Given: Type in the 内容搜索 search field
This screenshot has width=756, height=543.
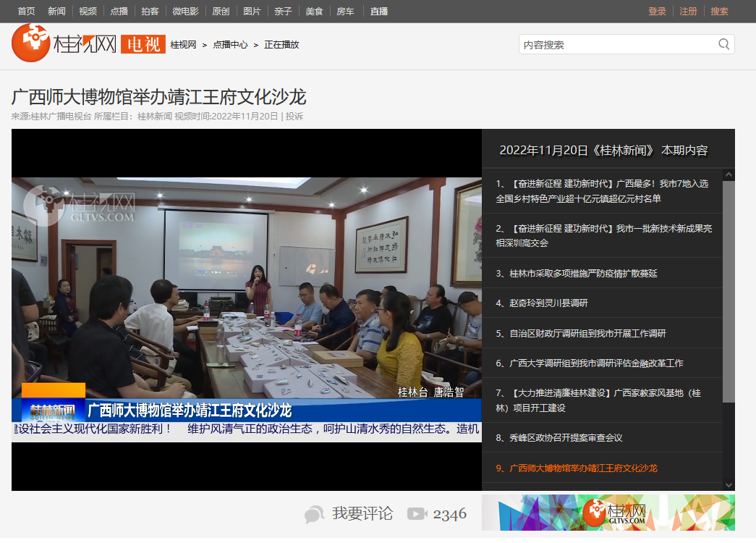Looking at the screenshot, I should (615, 44).
